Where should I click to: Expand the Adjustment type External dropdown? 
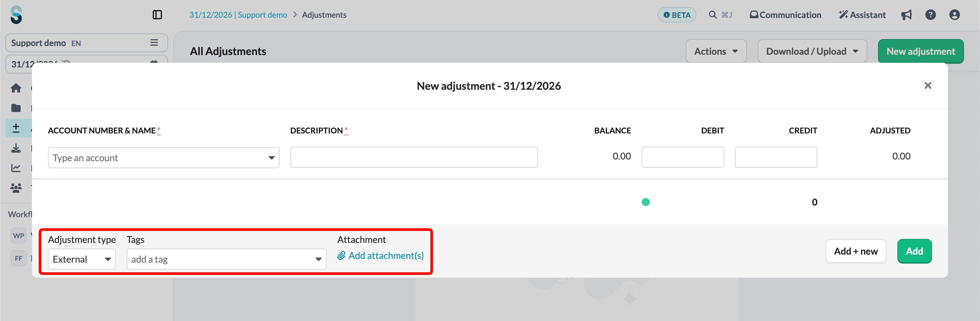[82, 259]
